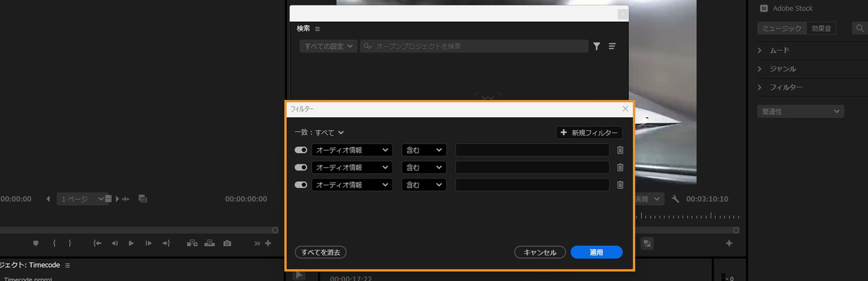Image resolution: width=868 pixels, height=281 pixels.
Task: Step forward one frame in Source monitor
Action: pyautogui.click(x=148, y=243)
